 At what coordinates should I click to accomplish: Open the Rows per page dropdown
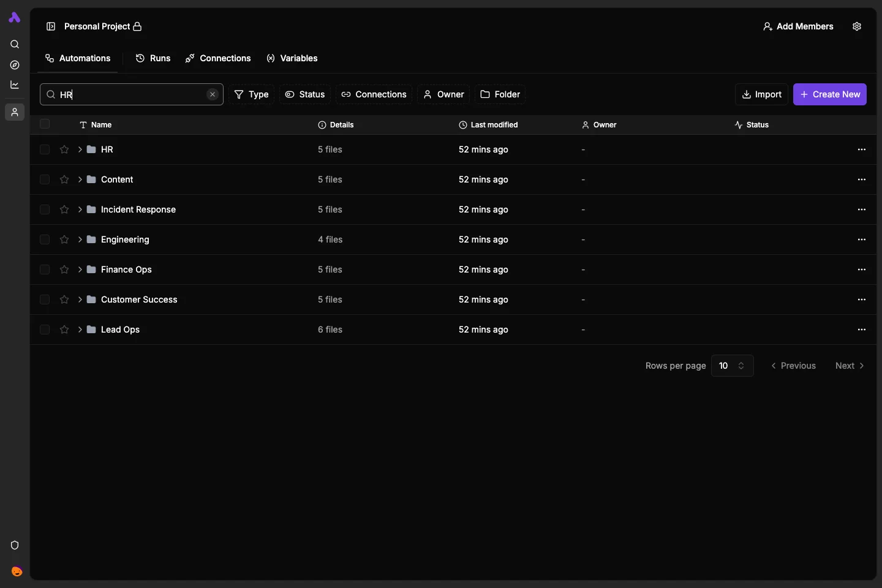(x=732, y=366)
